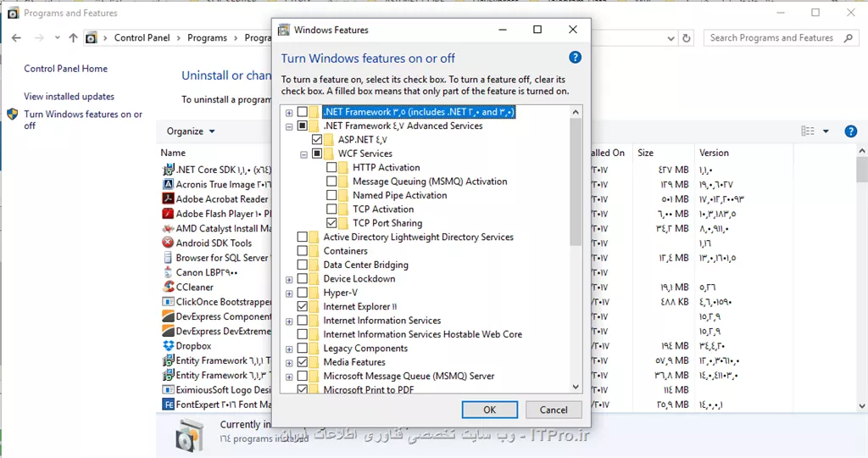This screenshot has height=458, width=868.
Task: Open the address bar history dropdown
Action: [x=671, y=38]
